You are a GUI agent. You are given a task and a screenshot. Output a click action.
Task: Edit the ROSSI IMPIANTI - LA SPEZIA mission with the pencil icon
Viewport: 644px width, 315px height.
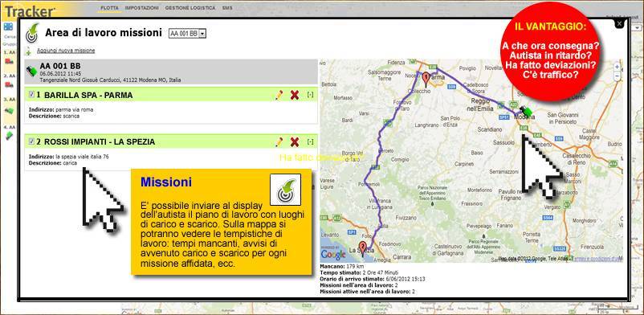coord(279,142)
